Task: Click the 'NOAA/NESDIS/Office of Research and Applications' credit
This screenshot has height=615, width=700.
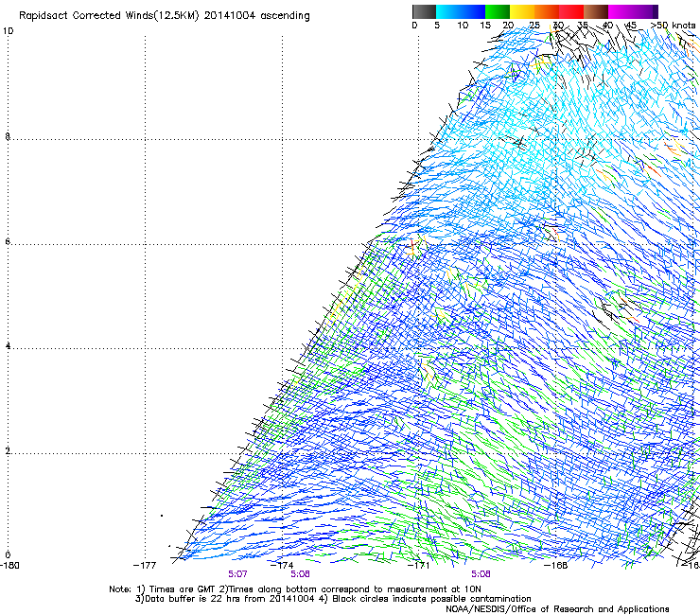Action: pos(557,609)
